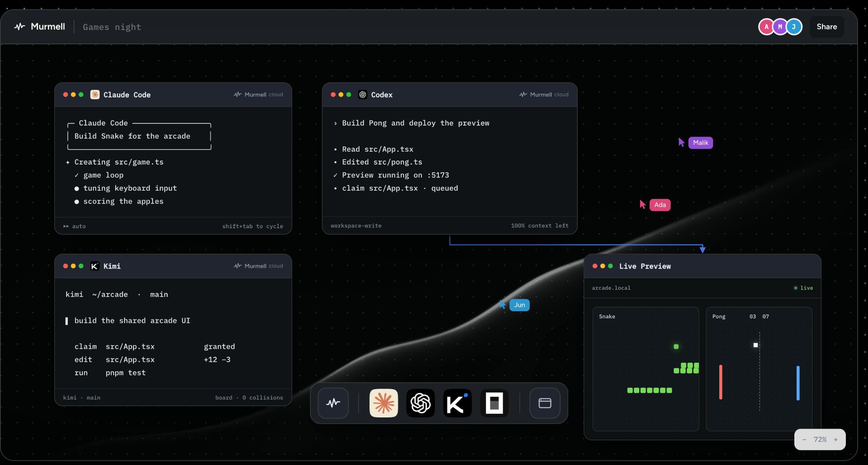Open Murmell pulse button in the dock
The width and height of the screenshot is (868, 465).
333,403
